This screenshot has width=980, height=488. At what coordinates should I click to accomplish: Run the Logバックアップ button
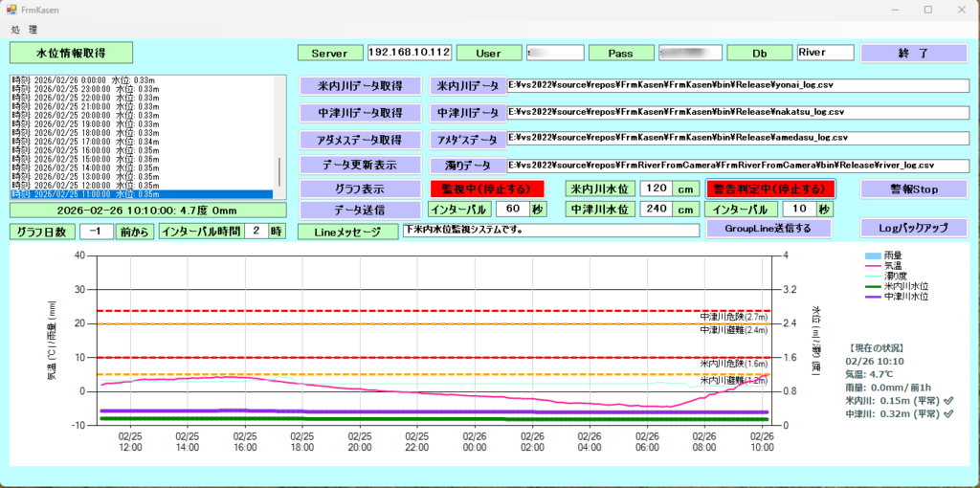coord(913,228)
